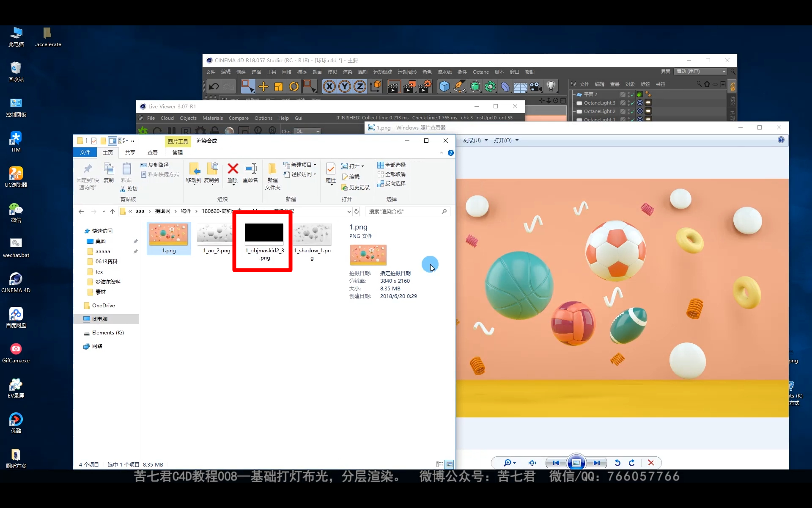The height and width of the screenshot is (508, 812).
Task: Open the 界面 layout dropdown
Action: [700, 72]
